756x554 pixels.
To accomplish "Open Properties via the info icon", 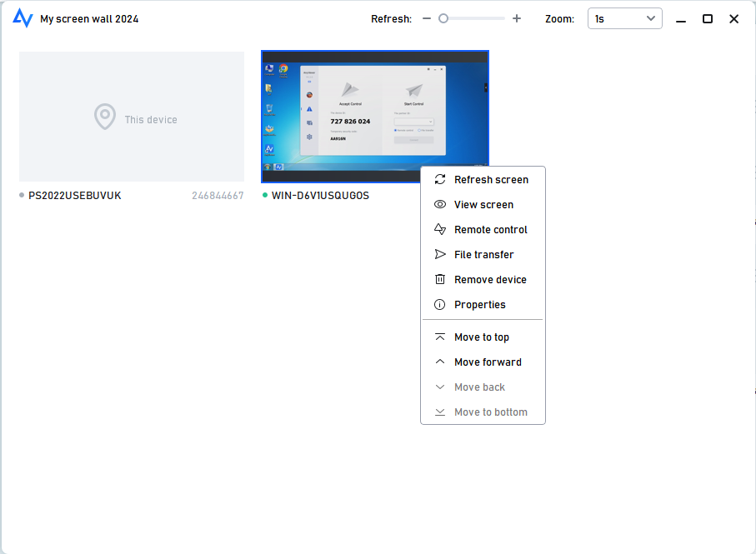I will (x=439, y=304).
